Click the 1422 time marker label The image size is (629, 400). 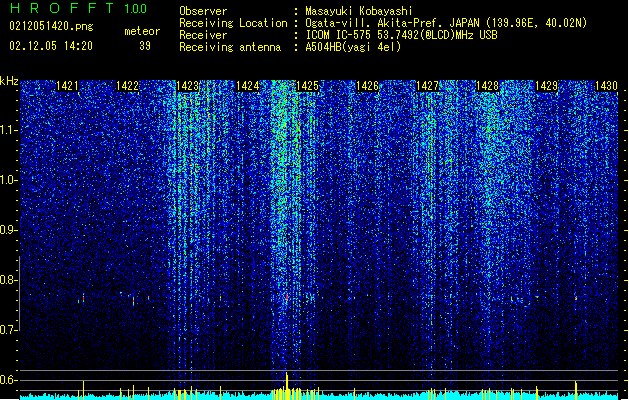pos(127,86)
